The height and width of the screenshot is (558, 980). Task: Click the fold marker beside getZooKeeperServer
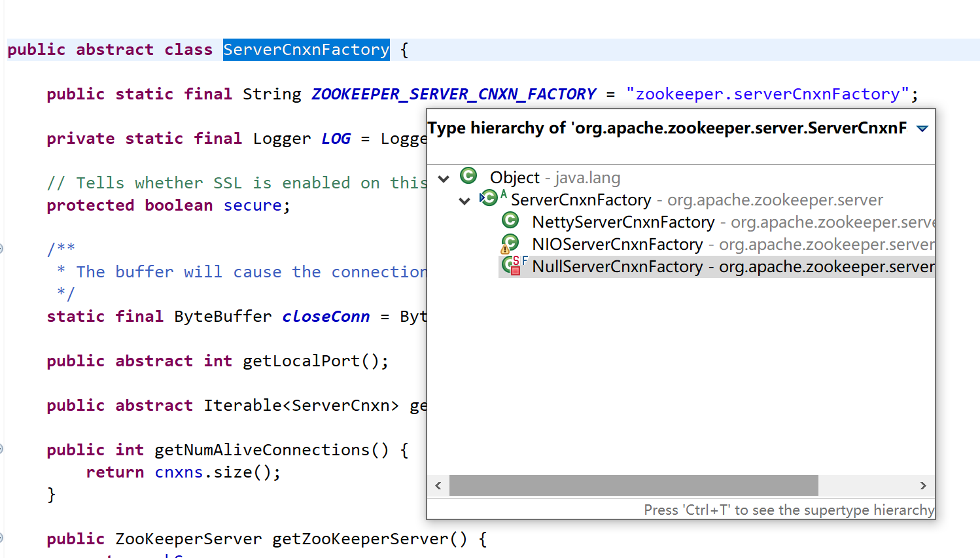point(1,538)
